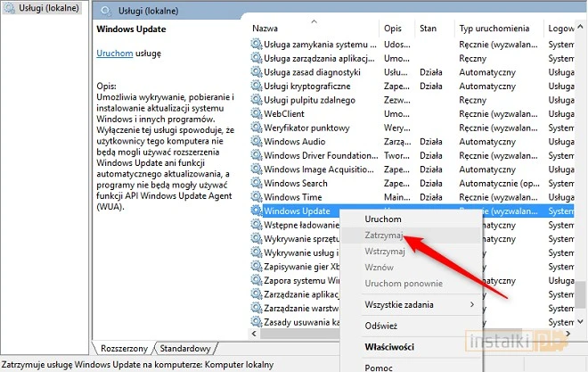Click the Usługi kryptograficzne gear icon
This screenshot has width=588, height=372.
[257, 87]
